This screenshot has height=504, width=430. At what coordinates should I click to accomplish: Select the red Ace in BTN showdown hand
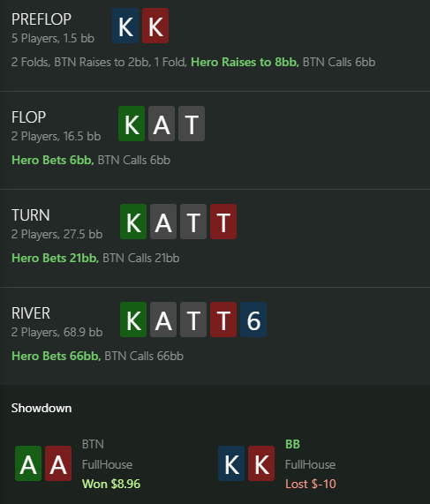(x=58, y=463)
